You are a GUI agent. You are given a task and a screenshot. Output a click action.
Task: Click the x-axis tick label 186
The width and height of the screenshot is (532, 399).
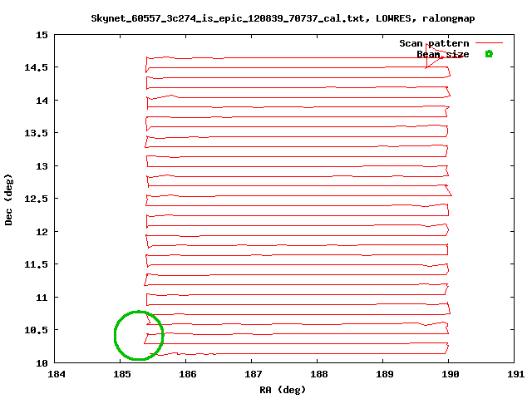188,374
